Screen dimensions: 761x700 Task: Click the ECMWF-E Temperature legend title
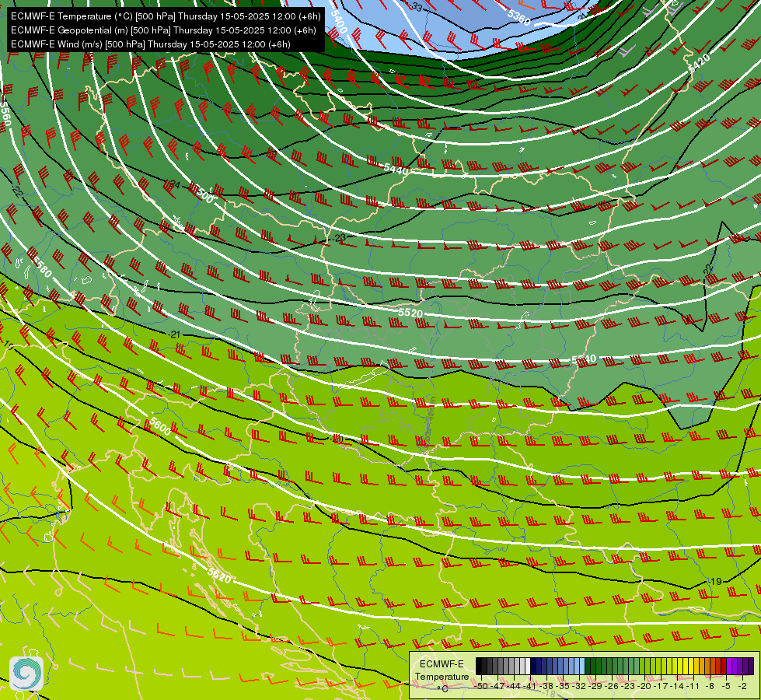click(442, 670)
